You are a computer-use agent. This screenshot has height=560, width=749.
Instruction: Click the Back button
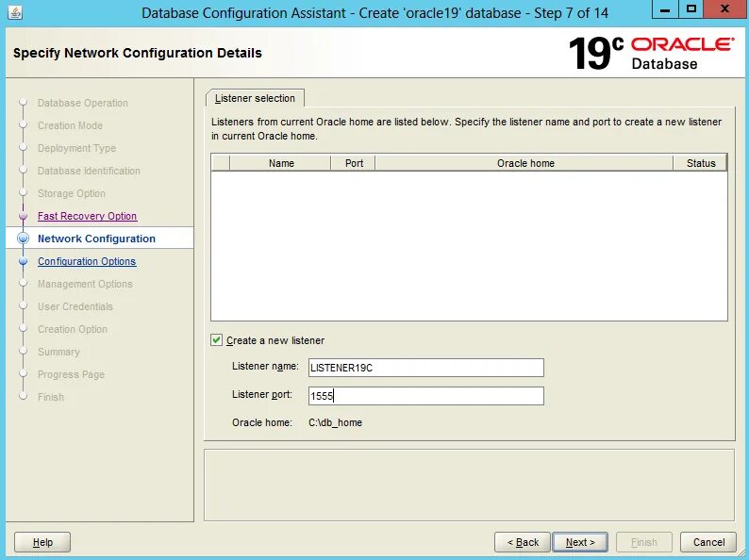click(523, 542)
